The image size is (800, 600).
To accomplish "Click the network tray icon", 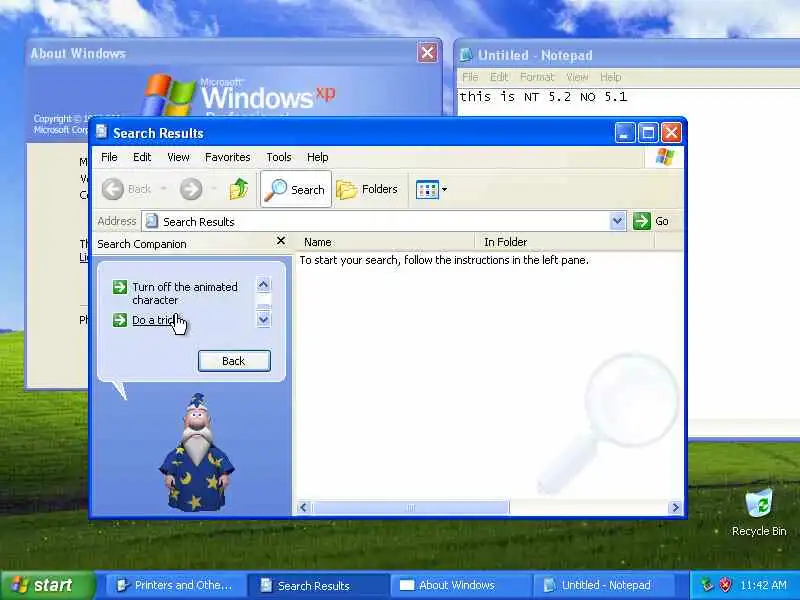I will click(707, 585).
